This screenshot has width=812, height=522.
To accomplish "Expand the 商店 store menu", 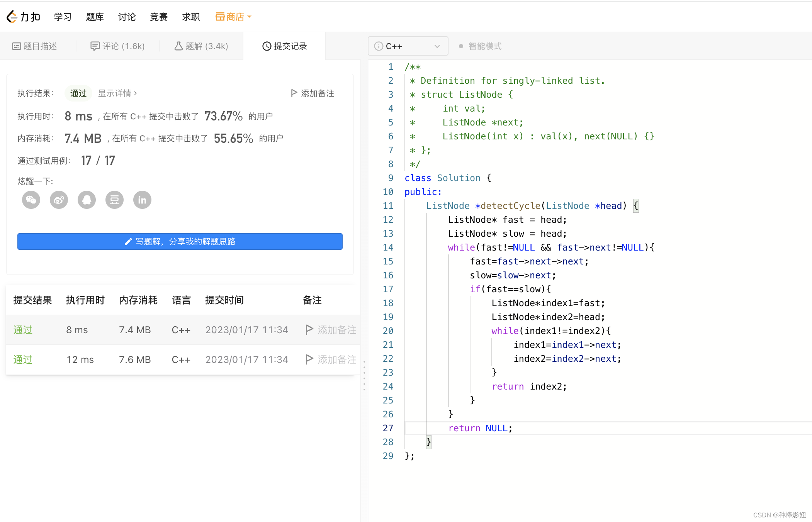I will (x=233, y=17).
